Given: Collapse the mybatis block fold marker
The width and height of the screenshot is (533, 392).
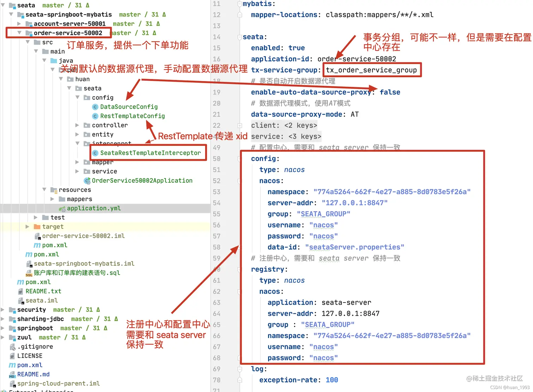Looking at the screenshot, I should pyautogui.click(x=240, y=4).
